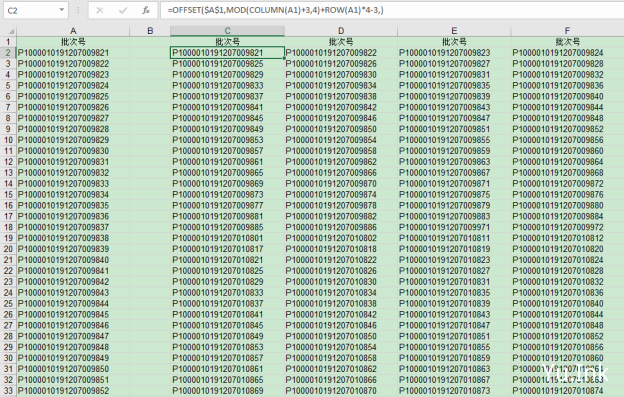Select cell D4 P100001019120700​9830
Screen dimensions: 624x397
tap(341, 74)
